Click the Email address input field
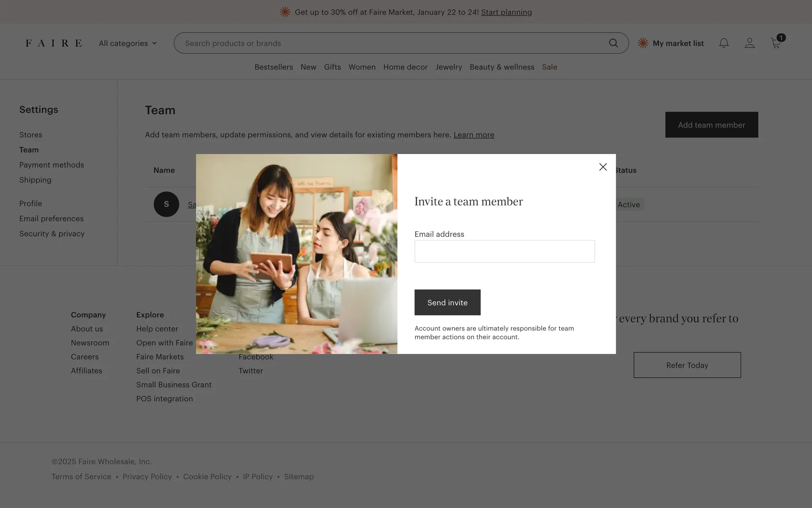 tap(504, 251)
